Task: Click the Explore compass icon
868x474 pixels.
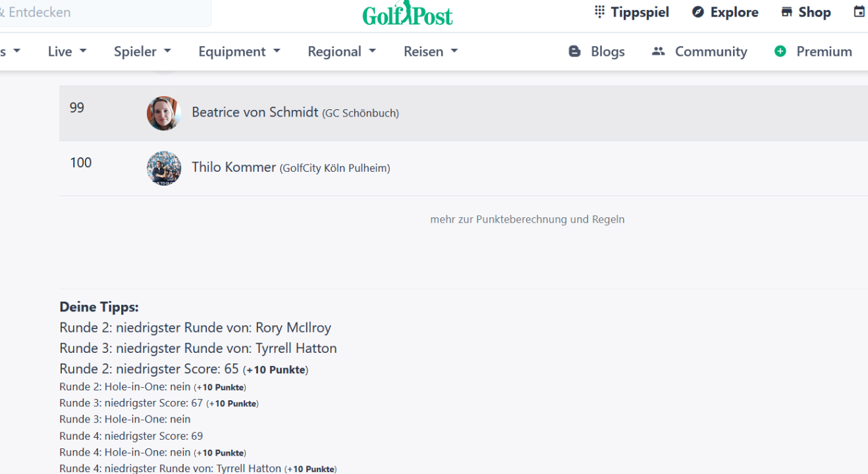Action: click(x=698, y=12)
